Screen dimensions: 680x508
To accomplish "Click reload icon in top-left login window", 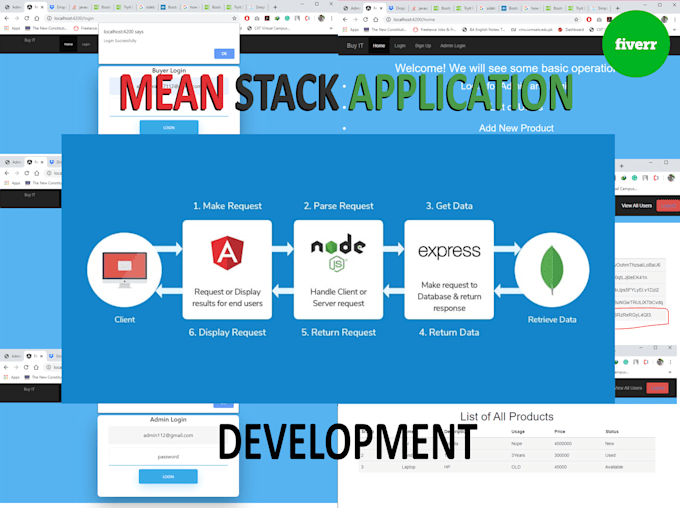I will point(26,18).
